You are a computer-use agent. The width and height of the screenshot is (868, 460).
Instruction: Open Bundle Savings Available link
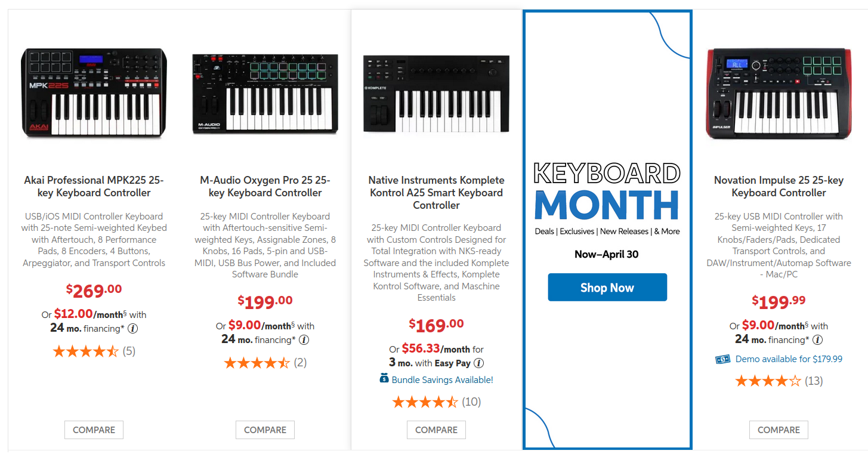tap(442, 380)
